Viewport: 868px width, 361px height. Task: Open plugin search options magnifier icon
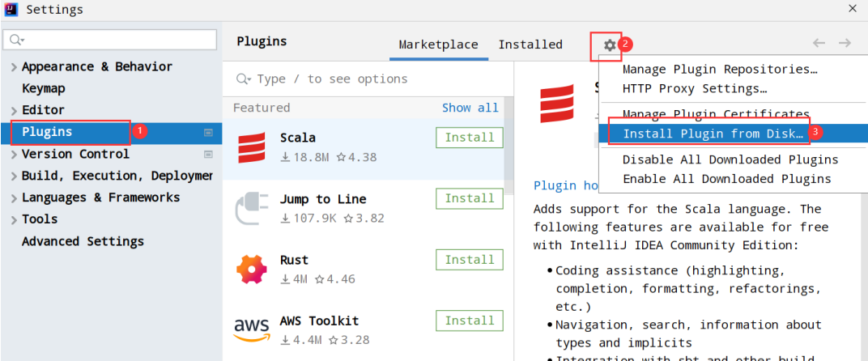point(244,79)
